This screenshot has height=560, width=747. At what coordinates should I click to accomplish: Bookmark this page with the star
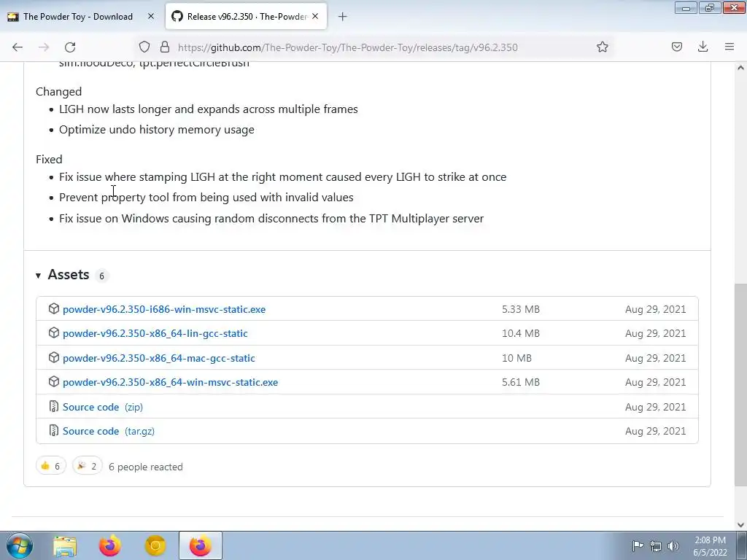coord(602,47)
